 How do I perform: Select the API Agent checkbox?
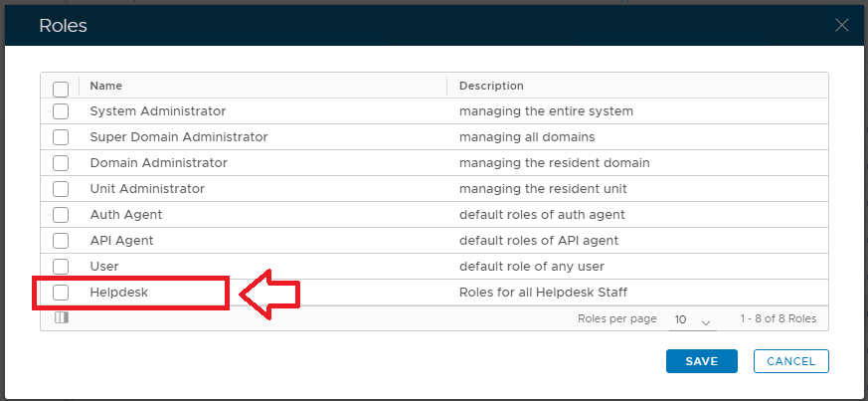61,241
